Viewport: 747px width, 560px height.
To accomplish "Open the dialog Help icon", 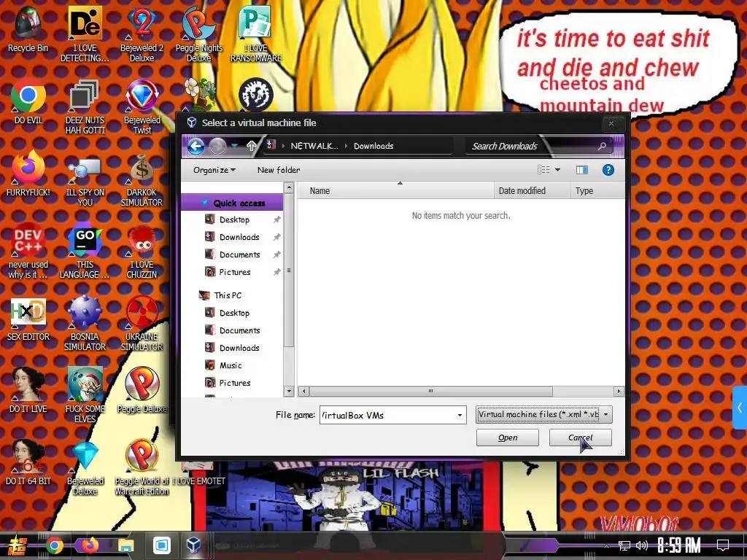I will click(x=608, y=170).
